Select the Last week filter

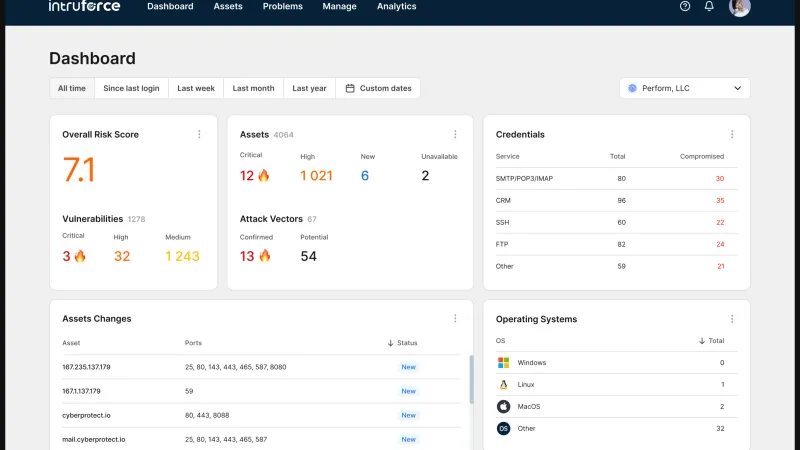tap(196, 88)
